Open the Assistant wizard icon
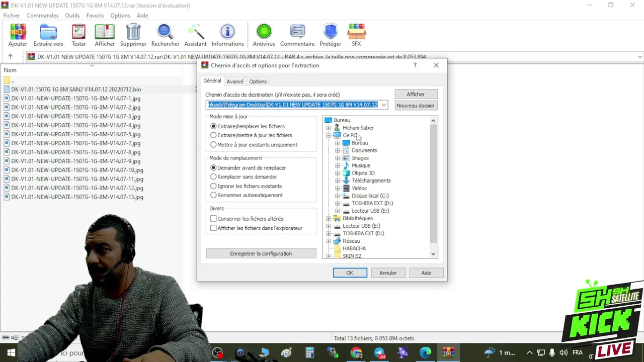 195,35
